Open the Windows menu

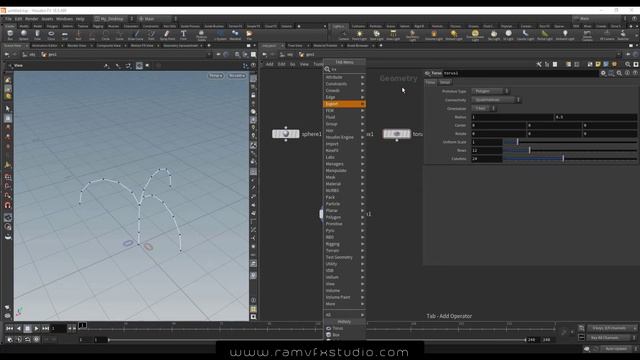64,19
